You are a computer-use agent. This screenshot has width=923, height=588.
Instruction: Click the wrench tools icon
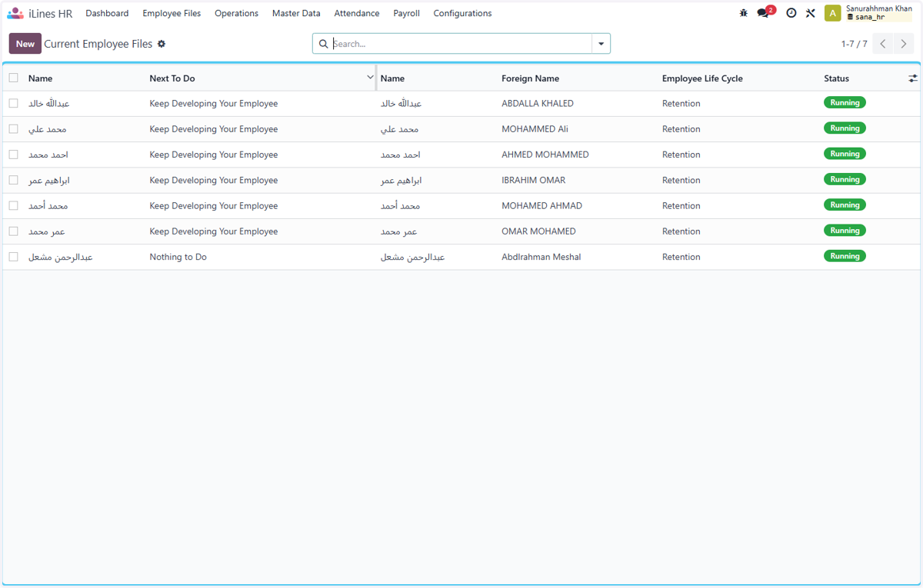click(811, 13)
